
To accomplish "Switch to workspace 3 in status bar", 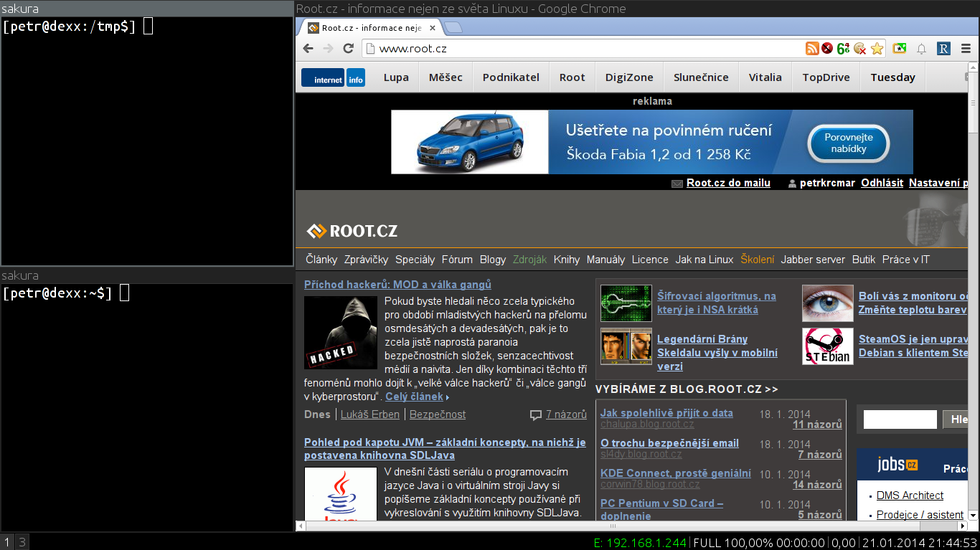I will [x=22, y=542].
